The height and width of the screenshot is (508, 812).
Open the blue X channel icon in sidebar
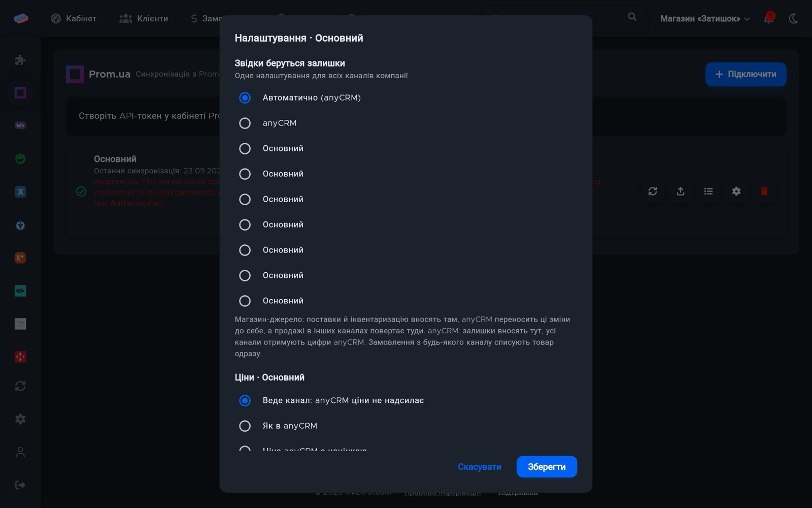[x=20, y=192]
